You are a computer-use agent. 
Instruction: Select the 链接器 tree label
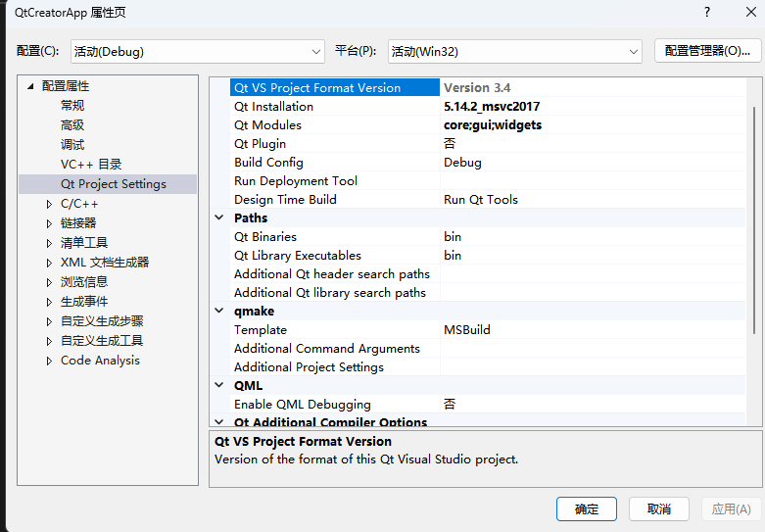78,223
